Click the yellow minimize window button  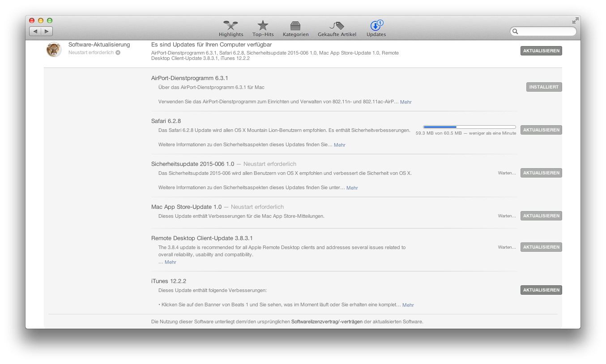tap(41, 21)
